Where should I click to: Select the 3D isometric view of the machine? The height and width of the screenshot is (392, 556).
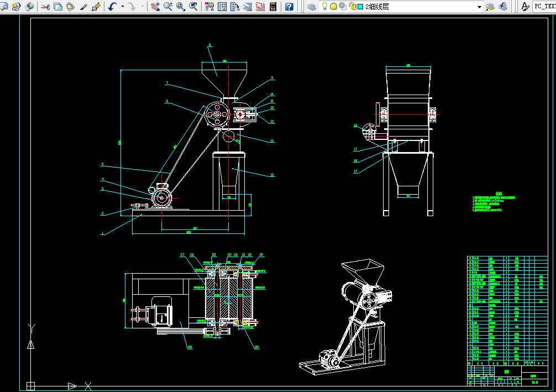click(x=346, y=317)
